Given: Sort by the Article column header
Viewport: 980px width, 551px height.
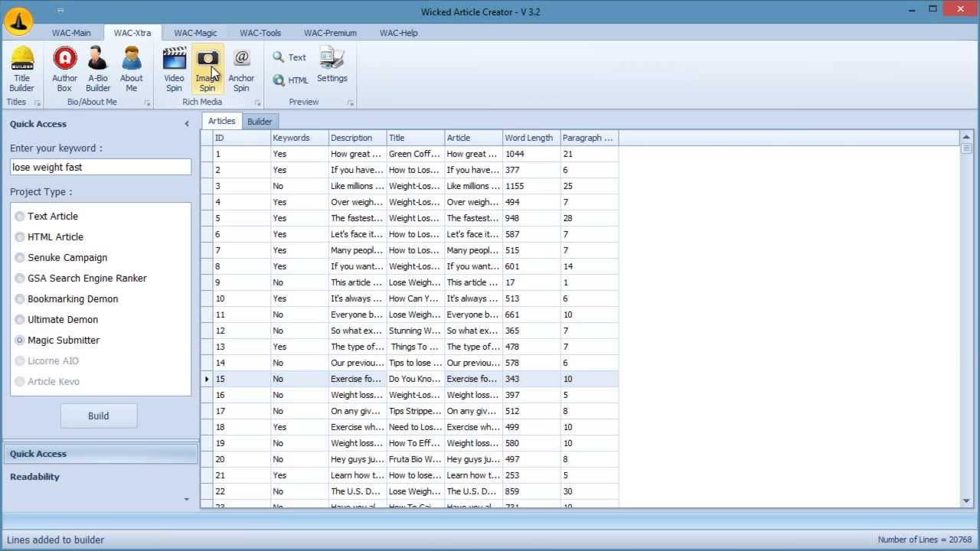Looking at the screenshot, I should (473, 138).
